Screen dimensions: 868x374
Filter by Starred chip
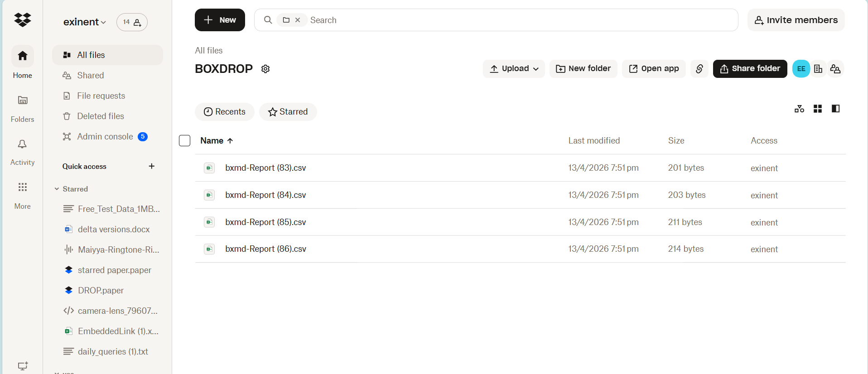288,112
